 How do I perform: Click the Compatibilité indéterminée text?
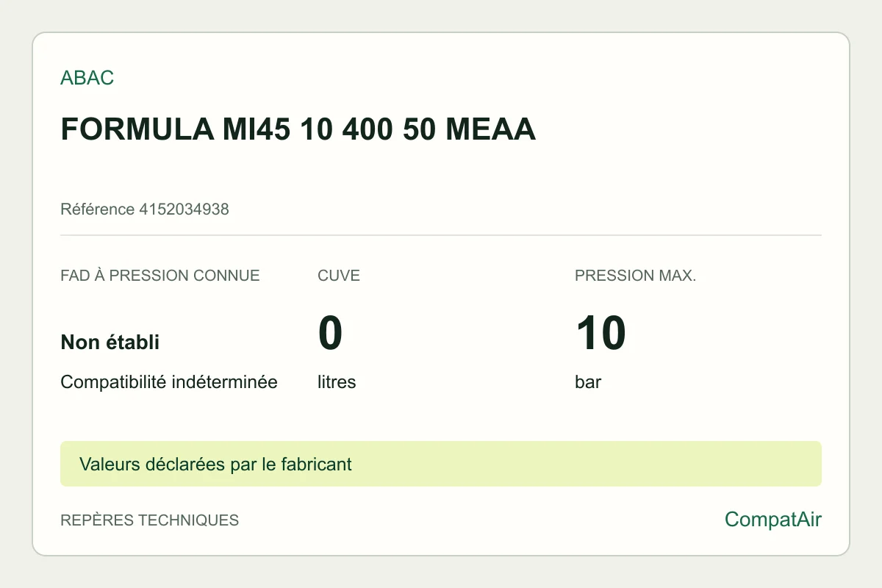click(169, 382)
